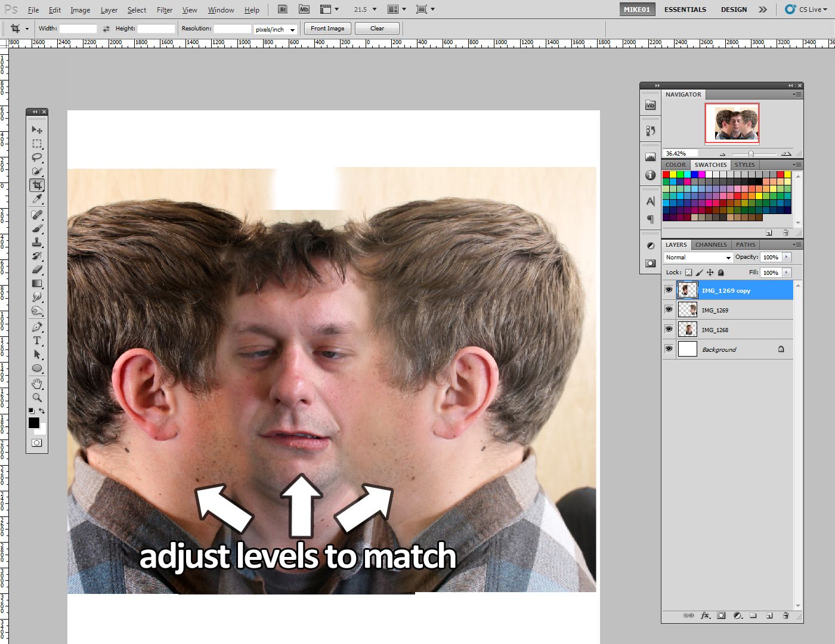This screenshot has height=644, width=835.
Task: Create a new layer
Action: tap(769, 615)
